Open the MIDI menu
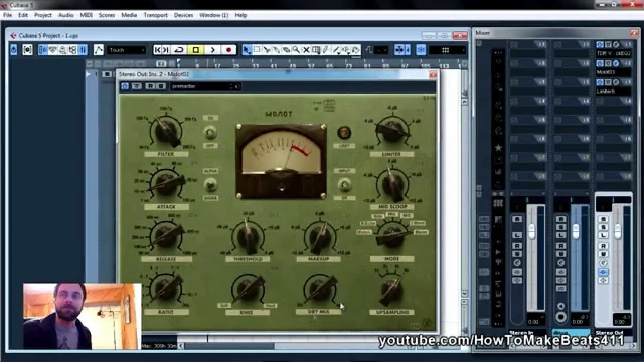Viewport: 644px width, 362px height. pyautogui.click(x=86, y=15)
